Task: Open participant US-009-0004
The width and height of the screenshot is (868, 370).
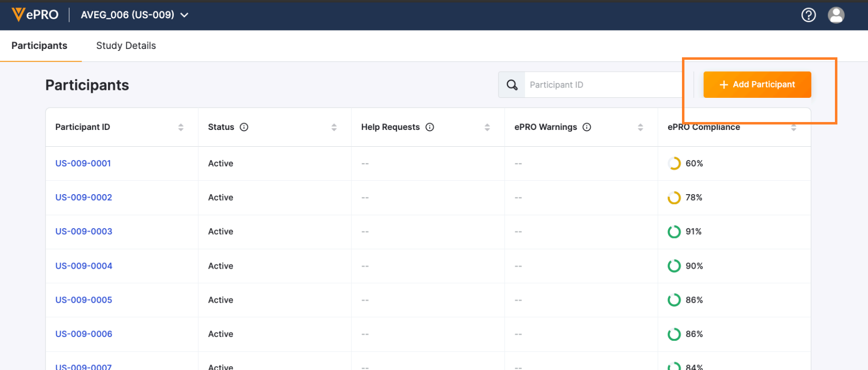Action: [x=83, y=266]
